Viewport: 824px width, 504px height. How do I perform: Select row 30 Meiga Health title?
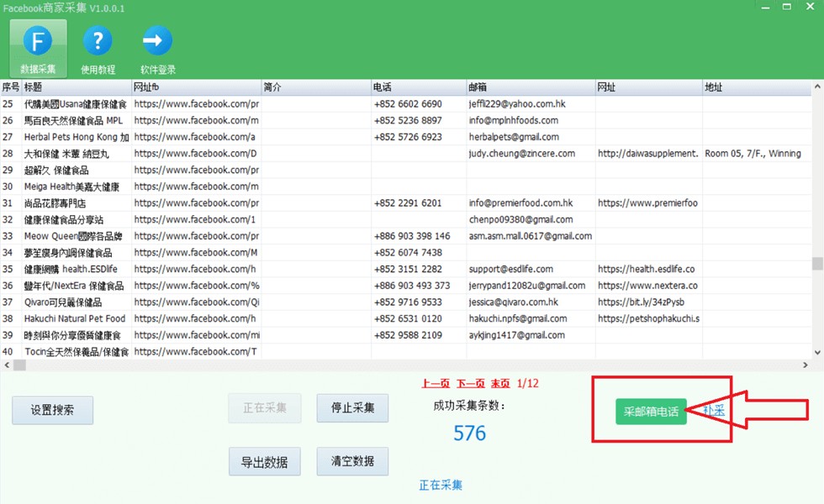[x=71, y=186]
